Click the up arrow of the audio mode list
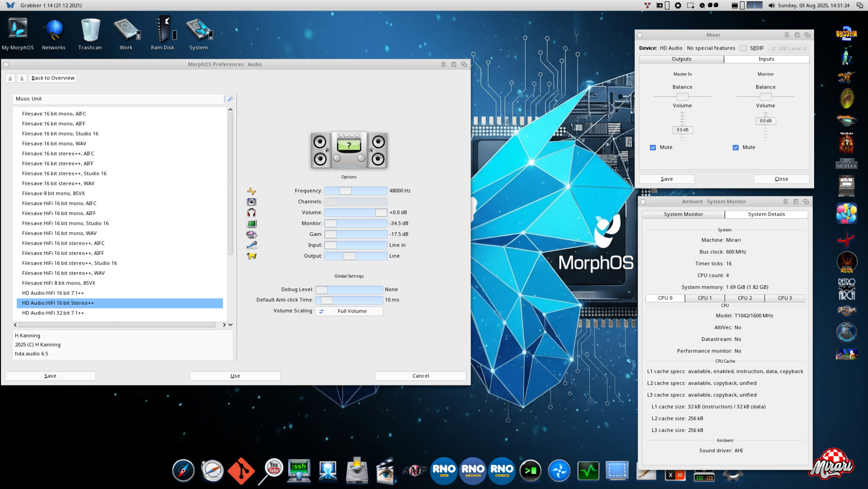 (x=230, y=110)
